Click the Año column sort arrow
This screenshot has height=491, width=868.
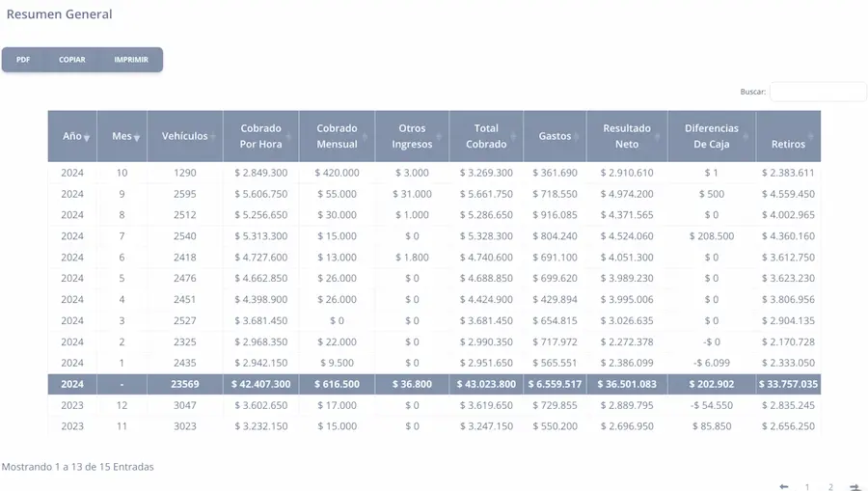click(87, 138)
